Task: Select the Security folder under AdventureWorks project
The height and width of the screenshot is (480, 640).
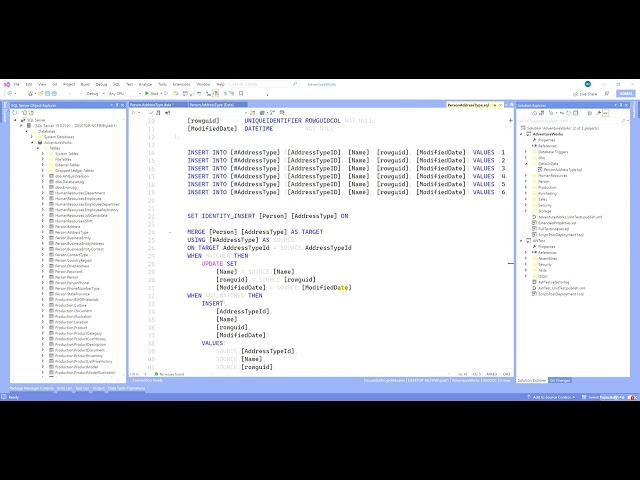Action: pos(544,205)
